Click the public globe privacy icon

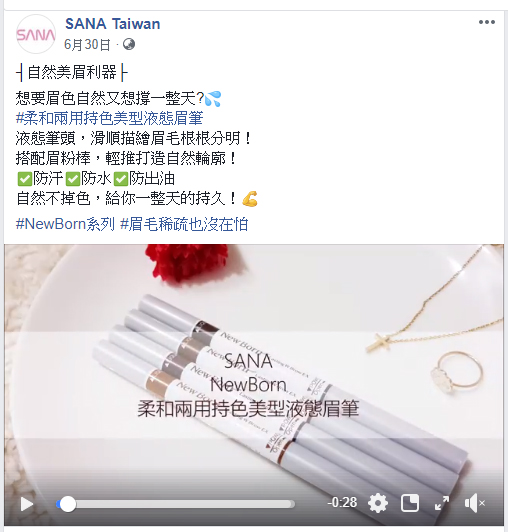coord(129,44)
